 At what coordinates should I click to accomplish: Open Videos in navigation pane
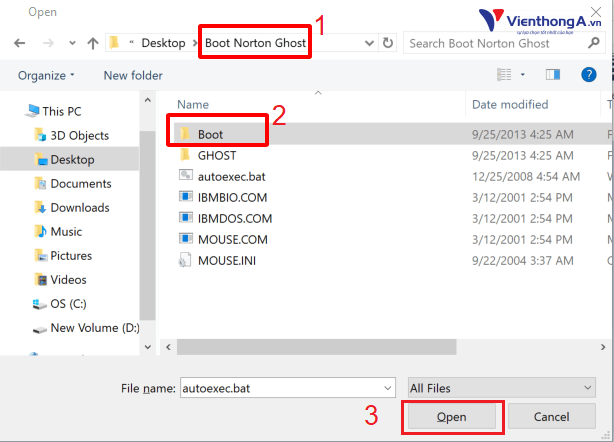(61, 280)
